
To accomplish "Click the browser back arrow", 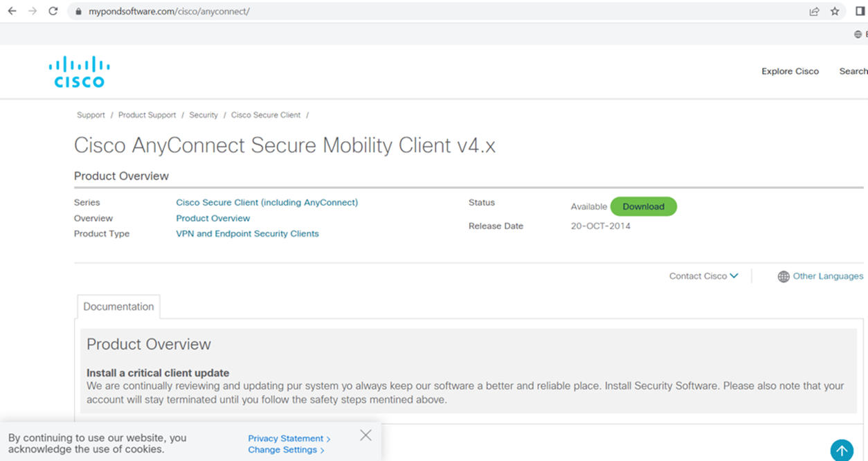I will [12, 11].
